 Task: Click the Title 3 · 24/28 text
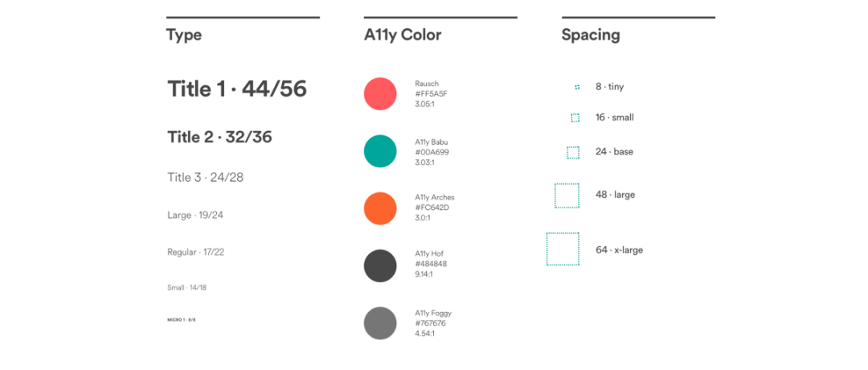point(206,178)
